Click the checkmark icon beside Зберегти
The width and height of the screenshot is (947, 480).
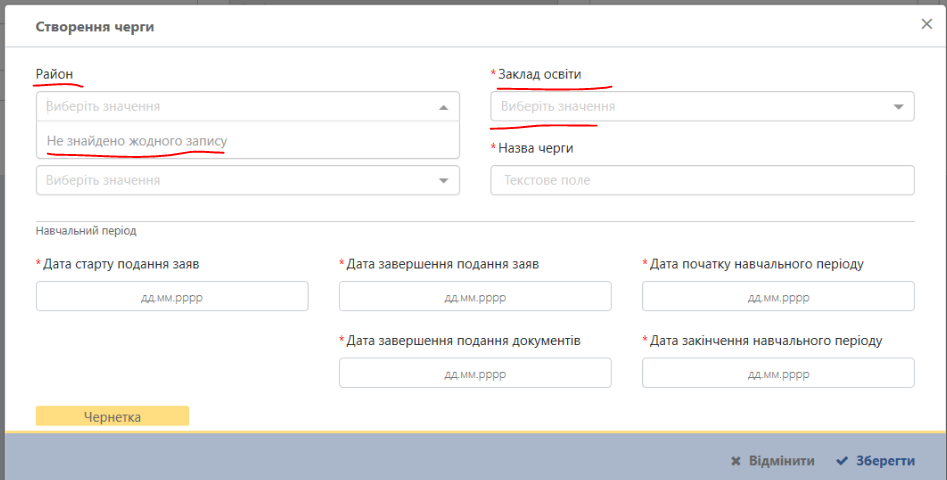[841, 461]
